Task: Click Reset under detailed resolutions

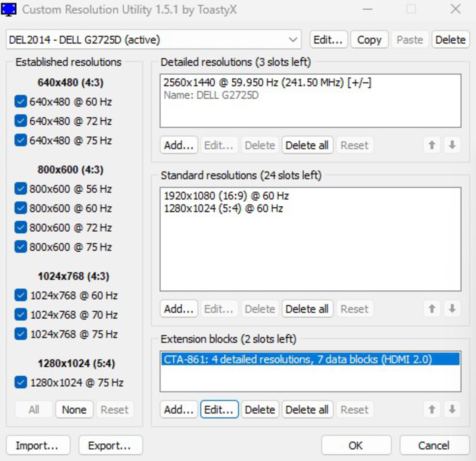Action: [355, 145]
